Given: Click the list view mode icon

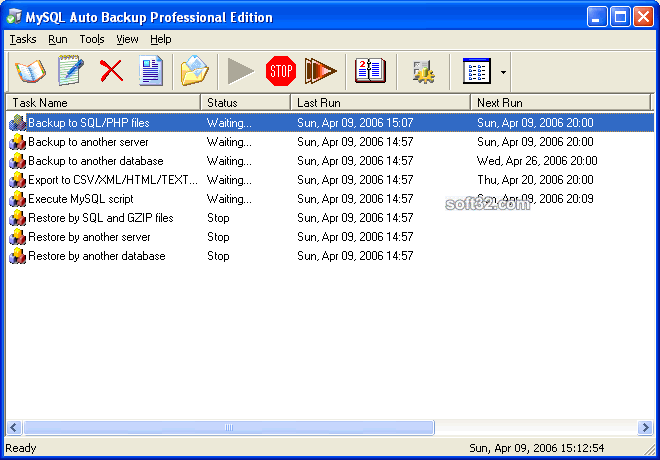Looking at the screenshot, I should point(476,71).
